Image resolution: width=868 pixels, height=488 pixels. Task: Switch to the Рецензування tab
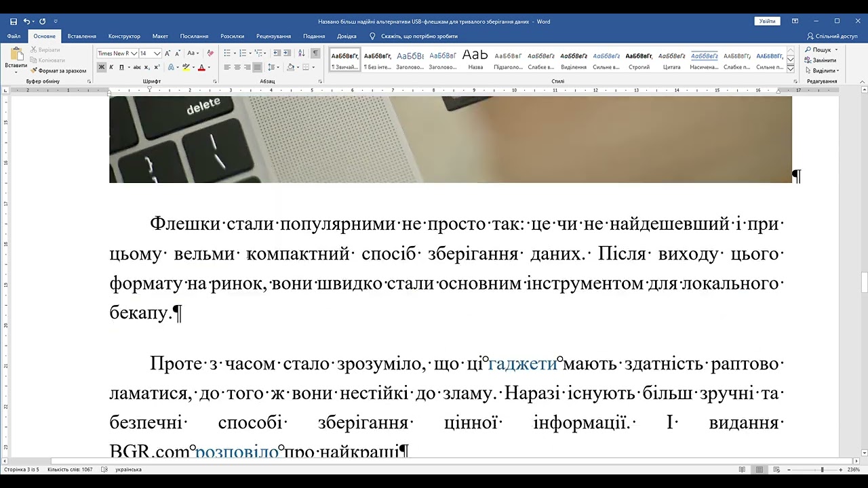[274, 36]
